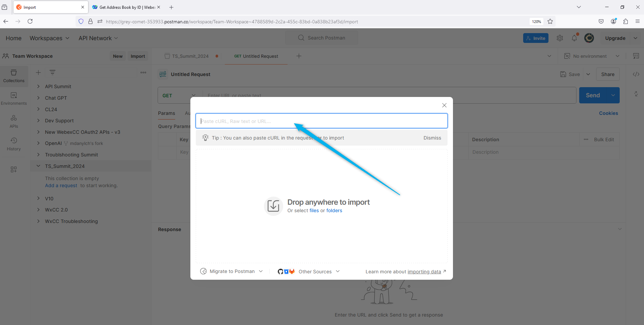
Task: Open the notifications bell
Action: tap(574, 38)
